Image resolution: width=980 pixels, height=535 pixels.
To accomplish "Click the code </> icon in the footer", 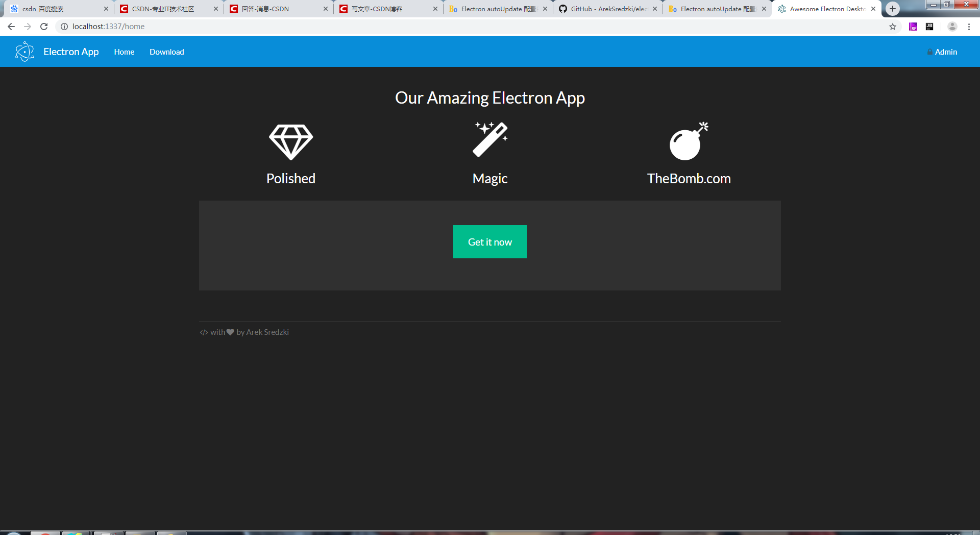I will [203, 332].
